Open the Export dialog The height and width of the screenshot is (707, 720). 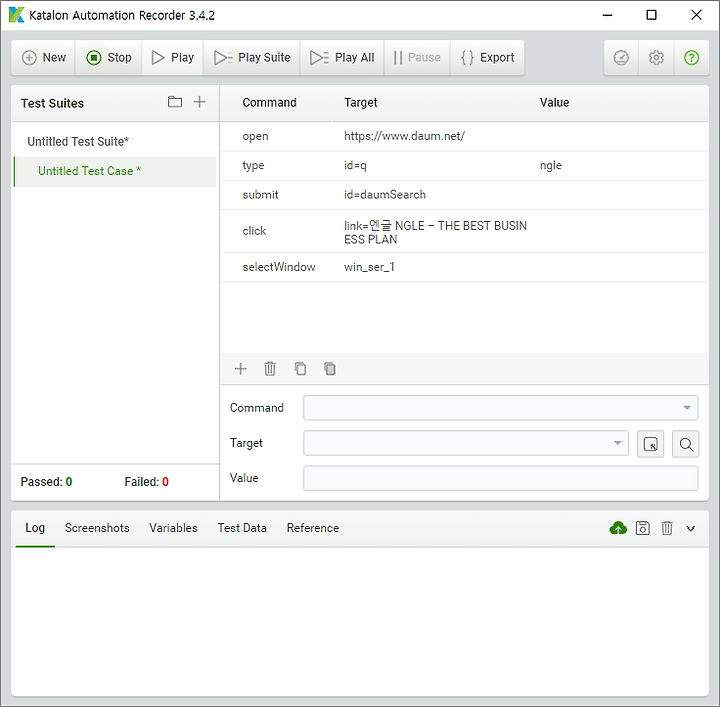click(x=487, y=57)
